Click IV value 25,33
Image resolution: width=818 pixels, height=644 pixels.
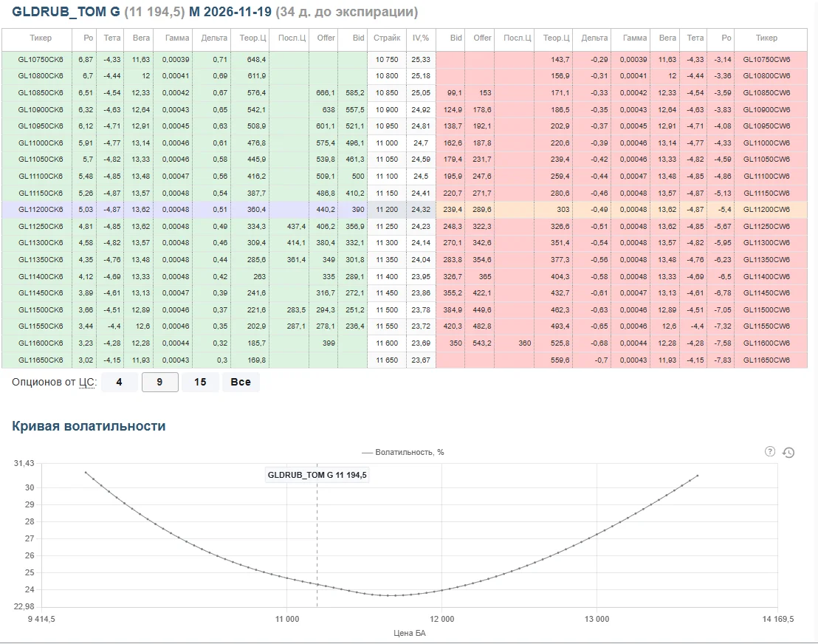point(421,60)
